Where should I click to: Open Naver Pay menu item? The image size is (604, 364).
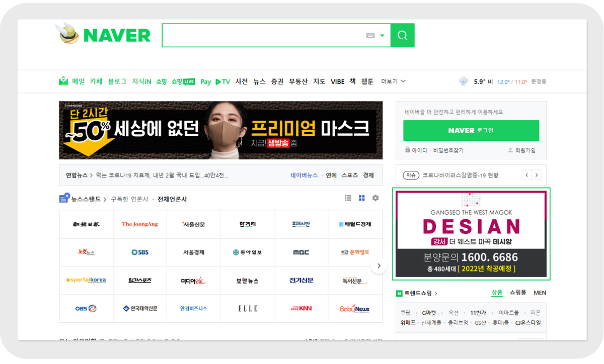[x=205, y=81]
